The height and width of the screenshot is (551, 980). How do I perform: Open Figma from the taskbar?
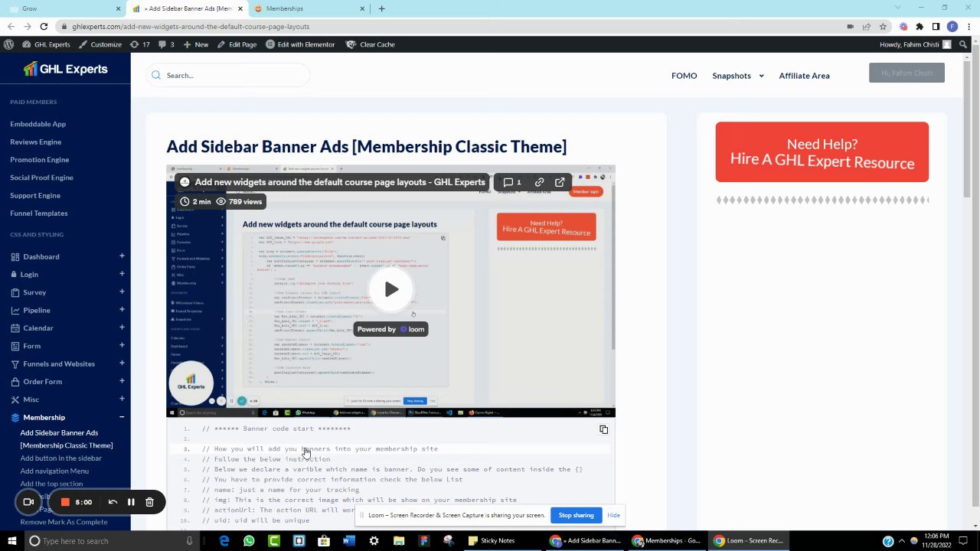coord(423,541)
